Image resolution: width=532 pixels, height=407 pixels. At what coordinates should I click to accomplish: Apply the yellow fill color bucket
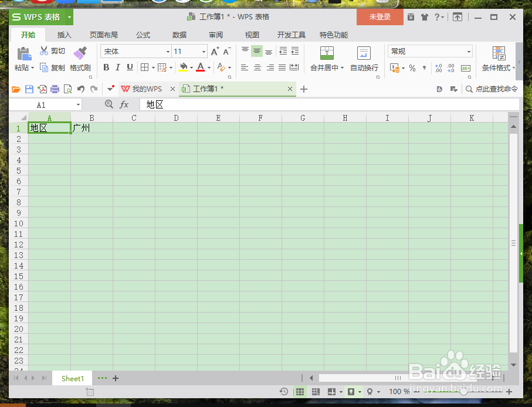183,67
